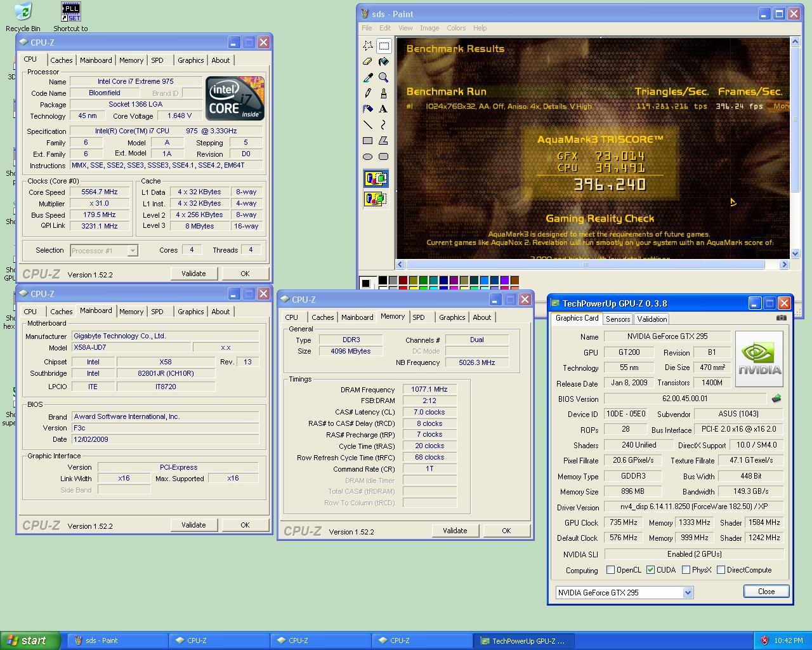Click the X58A-UD7 mainboard model field
Image resolution: width=812 pixels, height=650 pixels.
[x=131, y=347]
